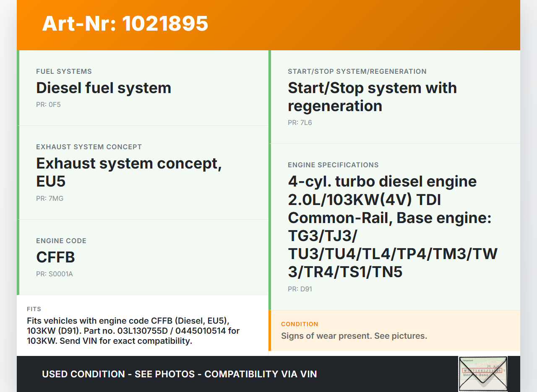Click the PR: S0001A code text
537x392 pixels.
pyautogui.click(x=55, y=274)
